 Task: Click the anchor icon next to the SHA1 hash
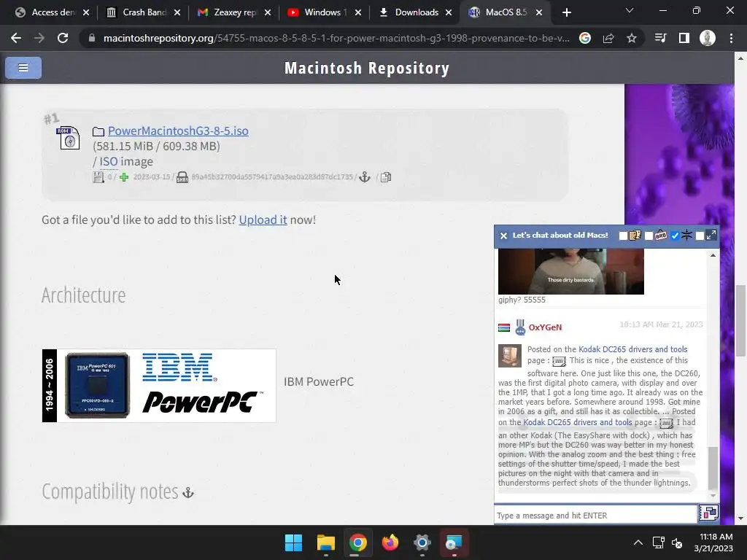365,177
